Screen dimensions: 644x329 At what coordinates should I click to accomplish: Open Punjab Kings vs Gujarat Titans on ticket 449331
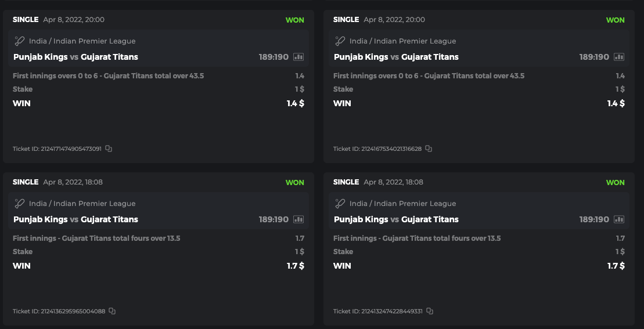[396, 219]
